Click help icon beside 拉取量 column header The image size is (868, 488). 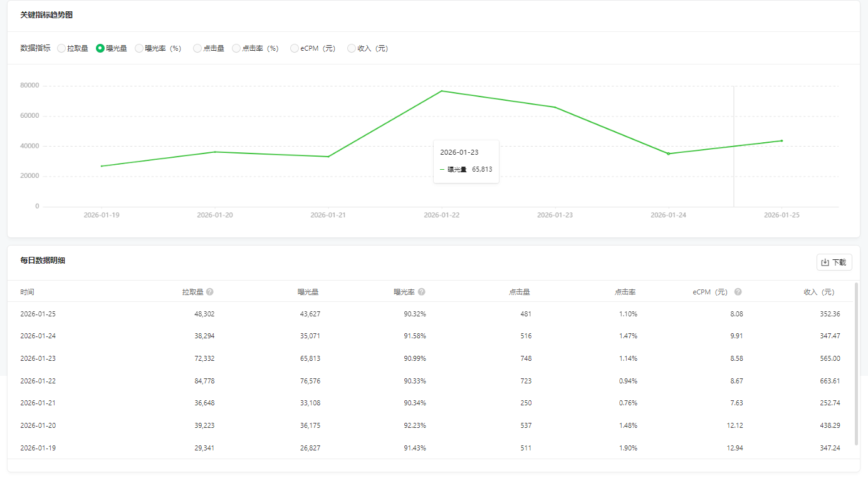210,292
